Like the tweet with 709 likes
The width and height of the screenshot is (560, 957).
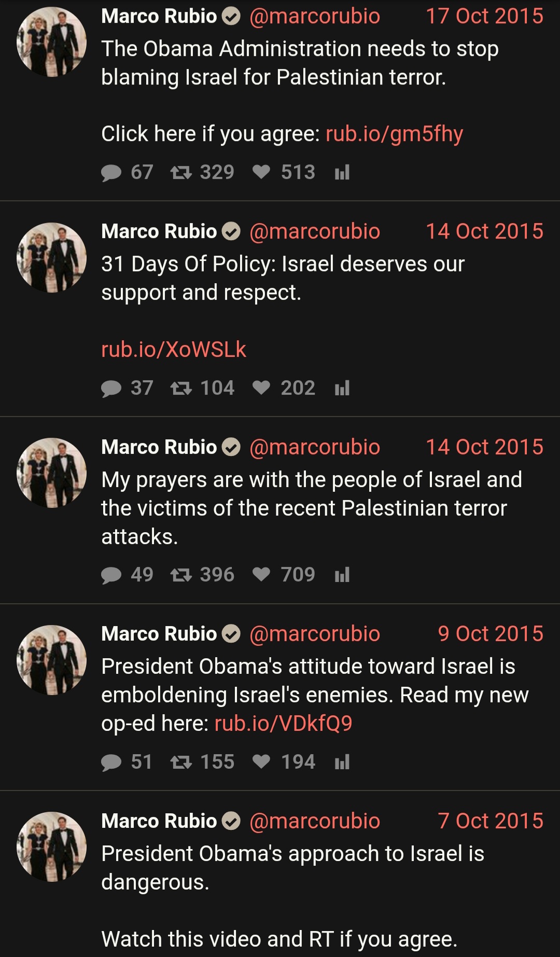click(x=261, y=575)
